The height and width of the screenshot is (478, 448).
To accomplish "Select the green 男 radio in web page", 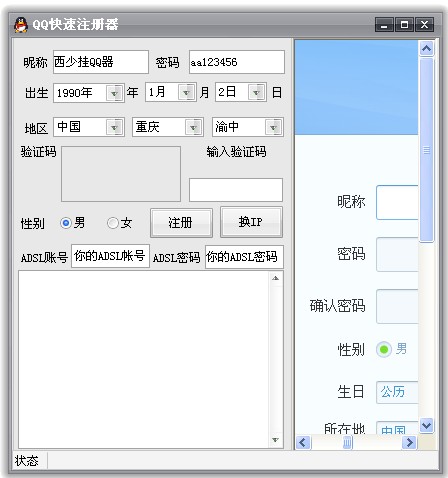I will pos(384,349).
